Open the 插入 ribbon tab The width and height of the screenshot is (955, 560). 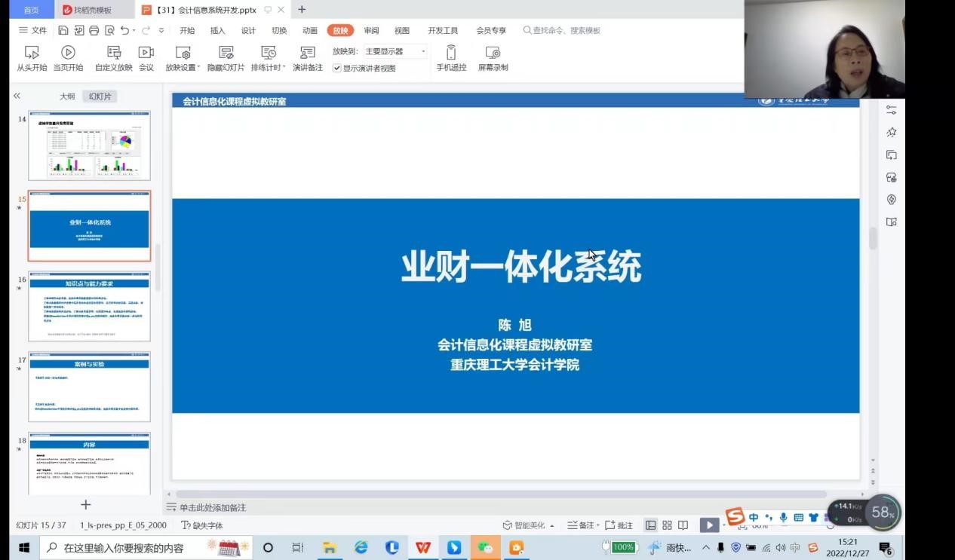[217, 31]
